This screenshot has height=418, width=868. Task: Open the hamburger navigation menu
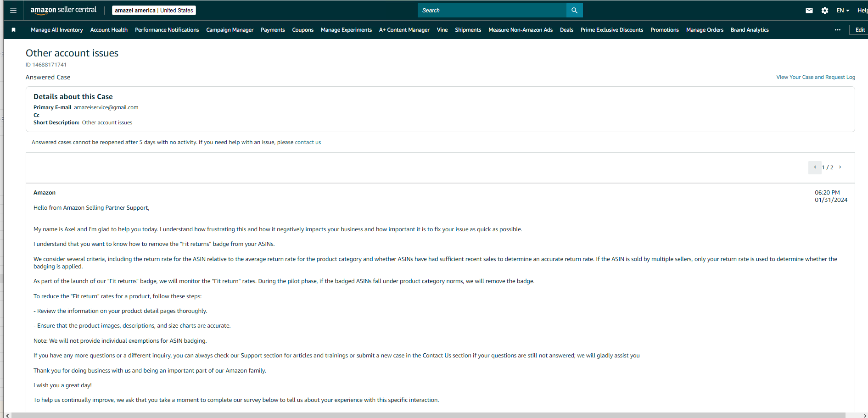click(13, 10)
